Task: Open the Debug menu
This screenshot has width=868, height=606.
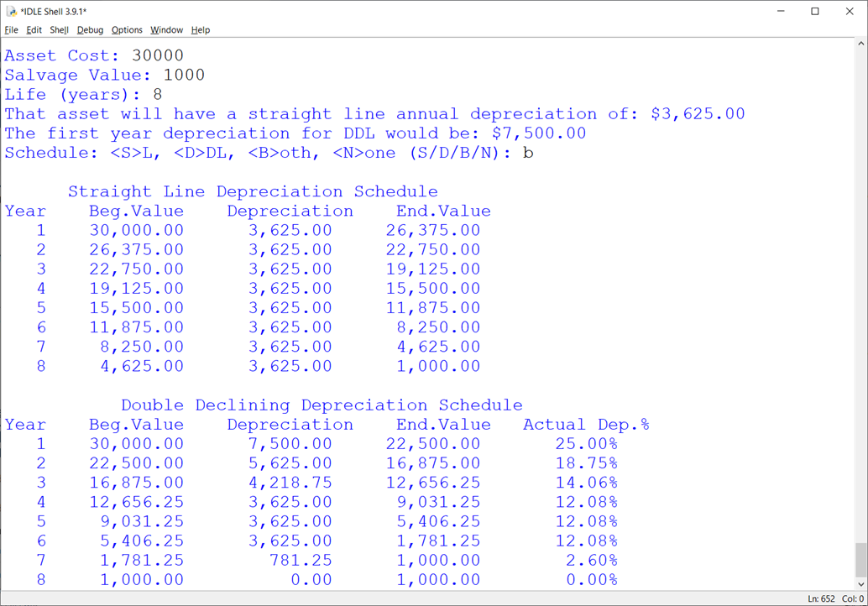Action: point(90,30)
